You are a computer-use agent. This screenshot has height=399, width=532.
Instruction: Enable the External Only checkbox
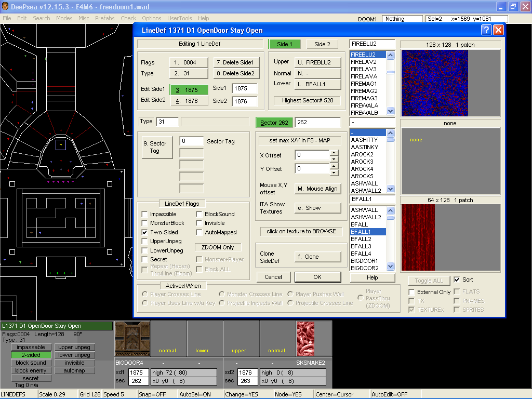click(x=411, y=292)
